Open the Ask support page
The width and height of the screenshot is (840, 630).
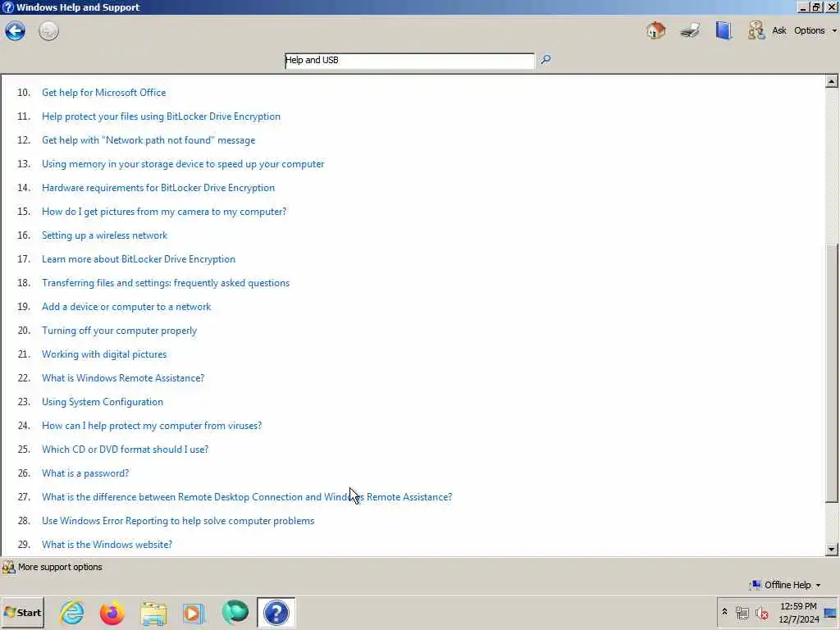click(779, 30)
